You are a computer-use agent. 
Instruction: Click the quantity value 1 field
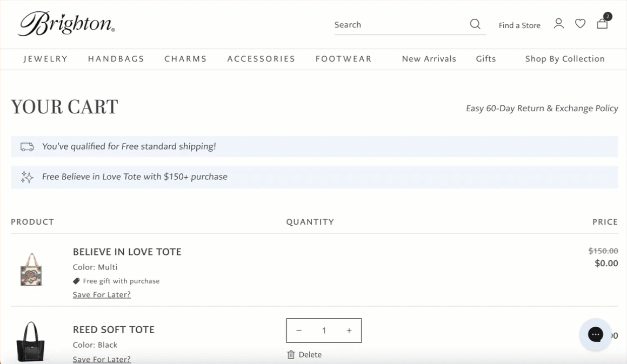coord(324,331)
